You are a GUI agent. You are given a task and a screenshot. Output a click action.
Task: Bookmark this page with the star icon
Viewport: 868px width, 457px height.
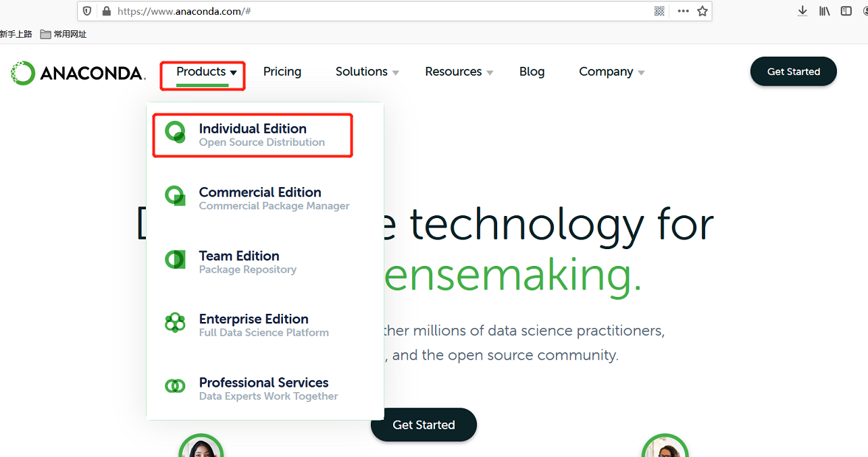(x=703, y=11)
